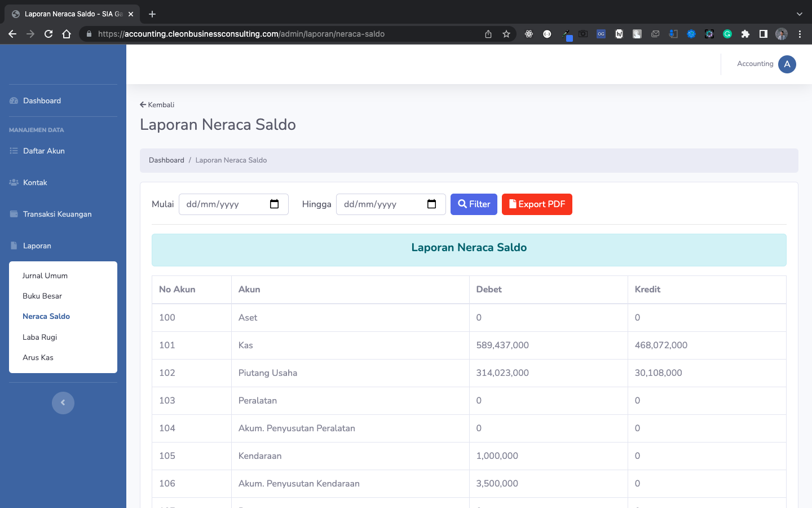Click the browser address bar URL
This screenshot has height=508, width=812.
[241, 34]
